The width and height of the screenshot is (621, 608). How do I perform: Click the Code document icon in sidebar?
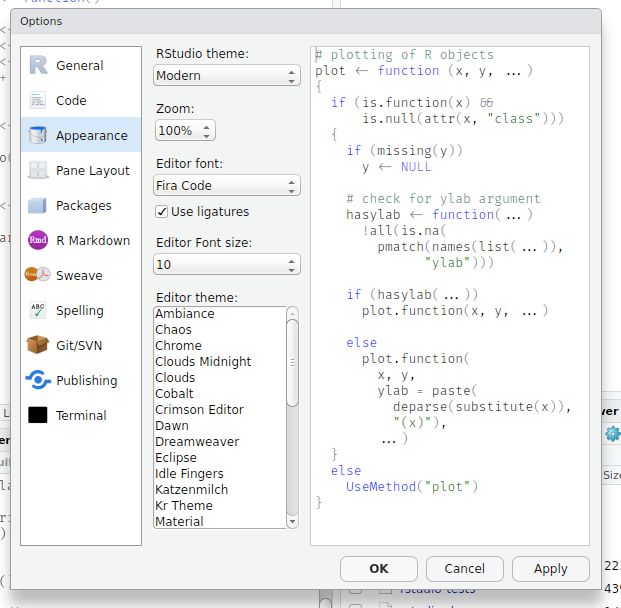(x=38, y=100)
